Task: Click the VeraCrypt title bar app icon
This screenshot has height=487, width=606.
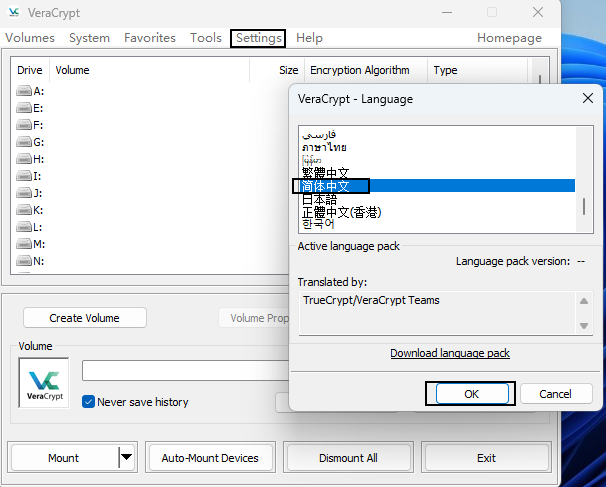Action: coord(14,12)
